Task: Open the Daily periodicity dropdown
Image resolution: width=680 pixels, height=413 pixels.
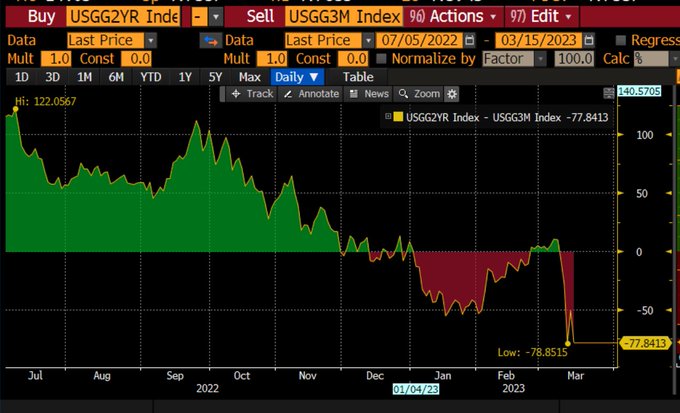Action: point(297,77)
